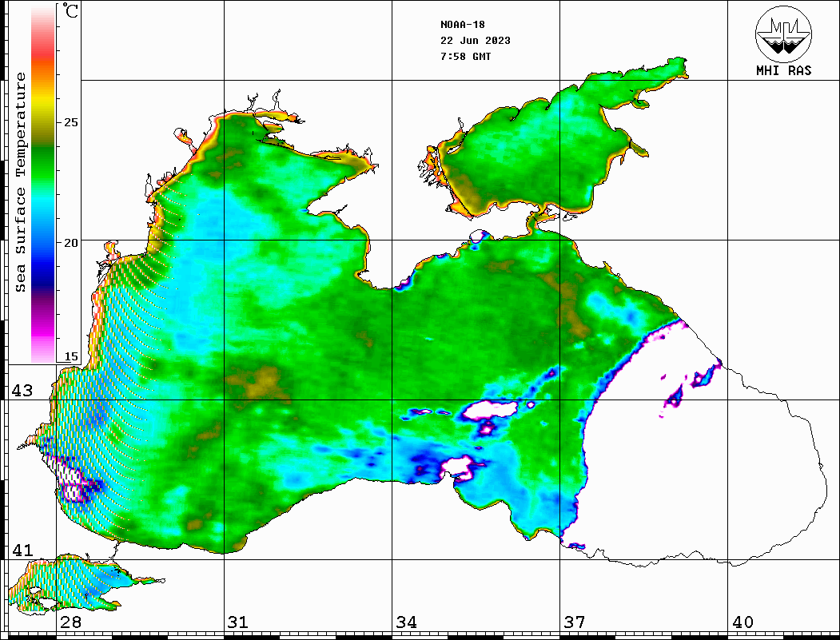Click the '20' tick on the color scale
Image resolution: width=840 pixels, height=640 pixels.
(70, 243)
